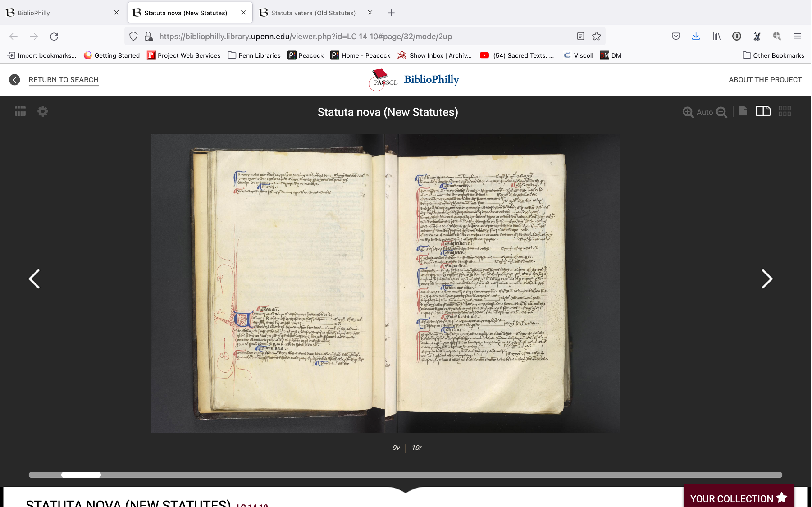Zoom out with the magnifier minus icon
This screenshot has height=507, width=812.
click(x=721, y=112)
